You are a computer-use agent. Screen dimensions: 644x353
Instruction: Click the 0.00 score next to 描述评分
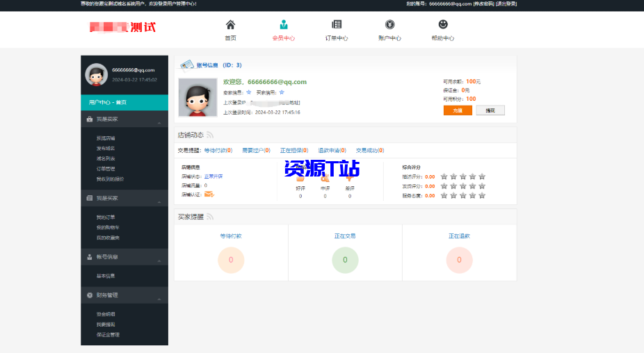point(430,177)
